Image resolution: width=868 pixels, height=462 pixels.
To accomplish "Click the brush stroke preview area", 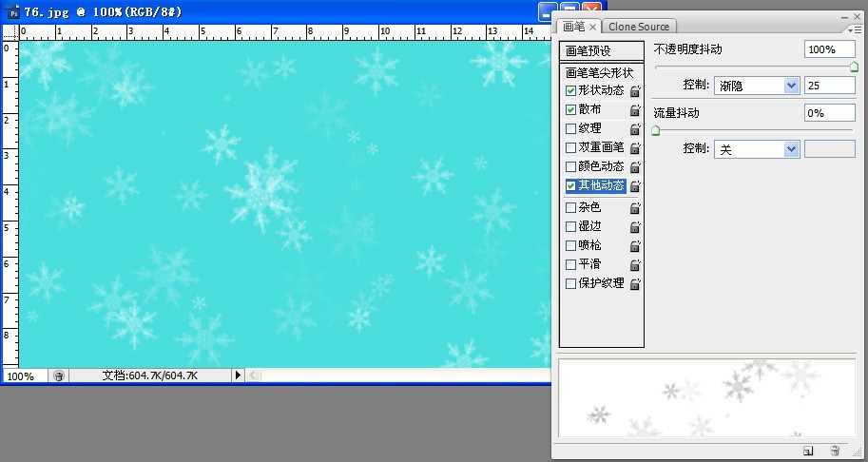I will tap(707, 397).
